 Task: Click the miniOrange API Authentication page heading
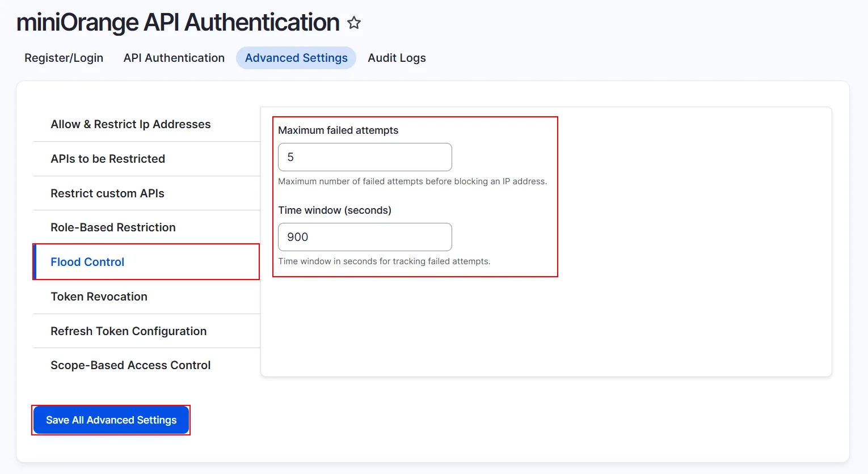(x=178, y=23)
